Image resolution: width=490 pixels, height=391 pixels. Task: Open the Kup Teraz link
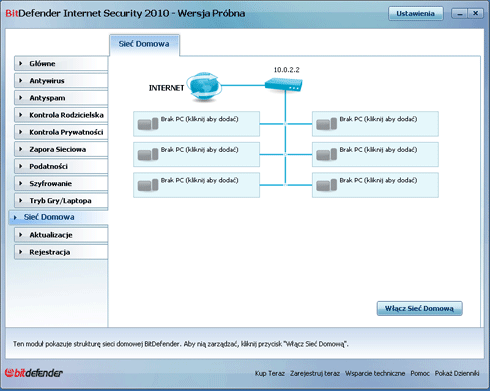pyautogui.click(x=270, y=373)
